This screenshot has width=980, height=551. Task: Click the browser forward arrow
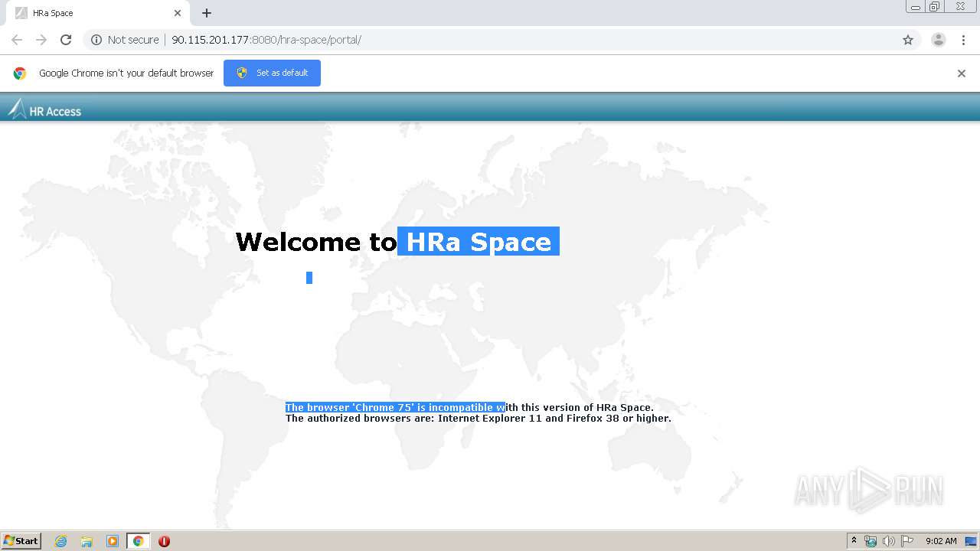tap(41, 40)
